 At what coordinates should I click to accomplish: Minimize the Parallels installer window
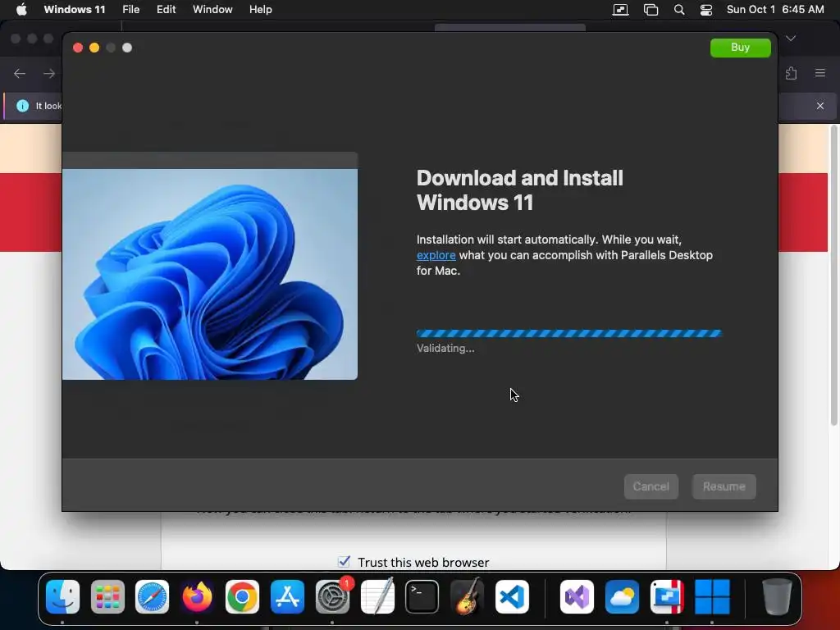[94, 48]
